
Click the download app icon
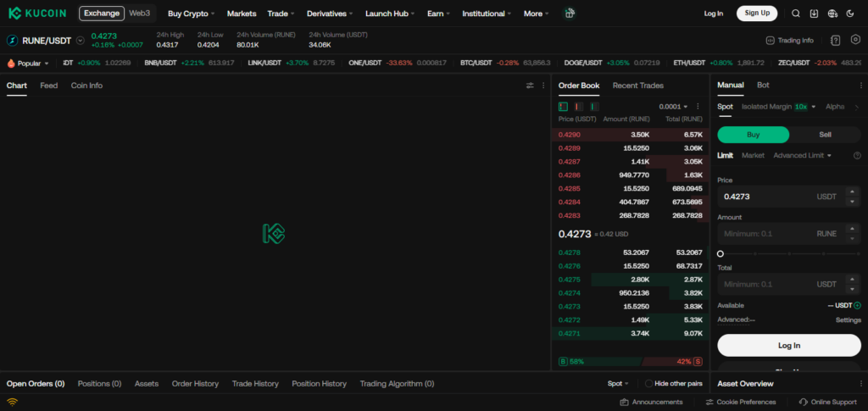pos(814,14)
